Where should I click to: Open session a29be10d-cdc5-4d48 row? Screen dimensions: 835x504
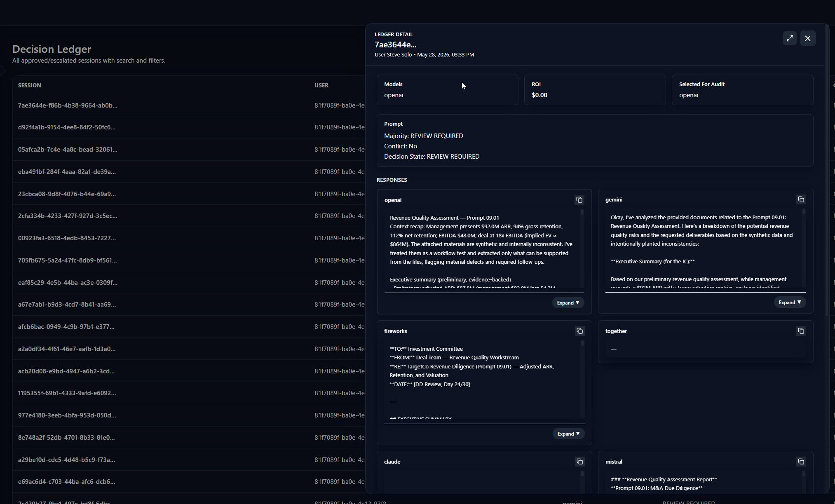189,460
